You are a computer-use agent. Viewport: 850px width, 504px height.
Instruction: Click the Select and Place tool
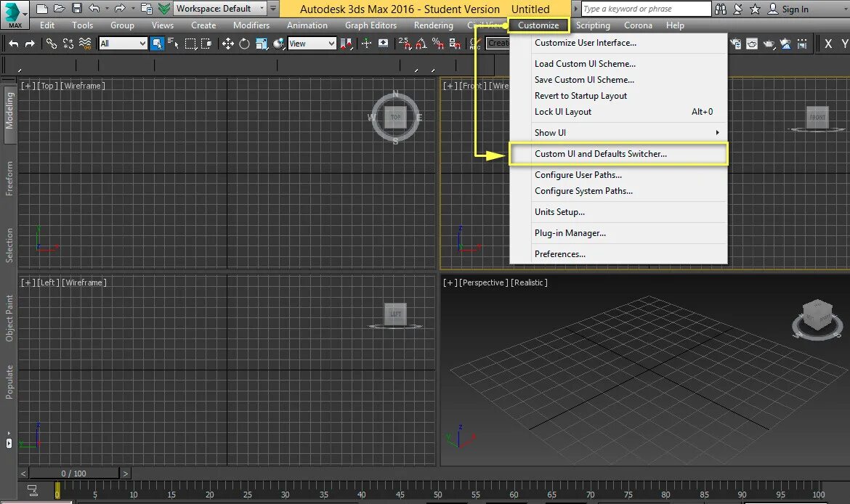[x=279, y=44]
